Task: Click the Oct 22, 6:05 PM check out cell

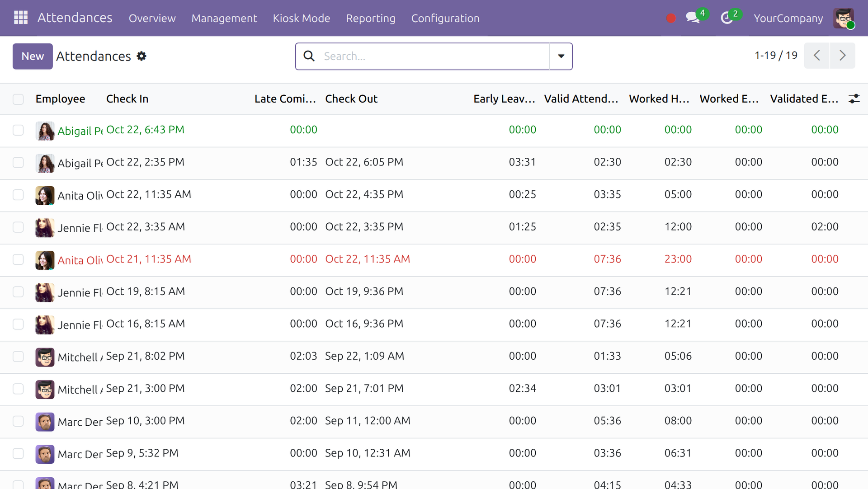Action: [x=364, y=162]
